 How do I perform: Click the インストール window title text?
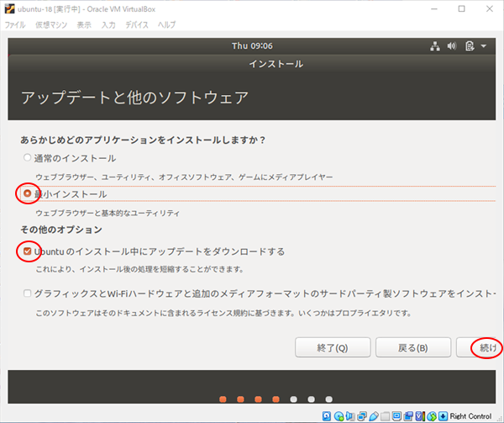[x=276, y=64]
